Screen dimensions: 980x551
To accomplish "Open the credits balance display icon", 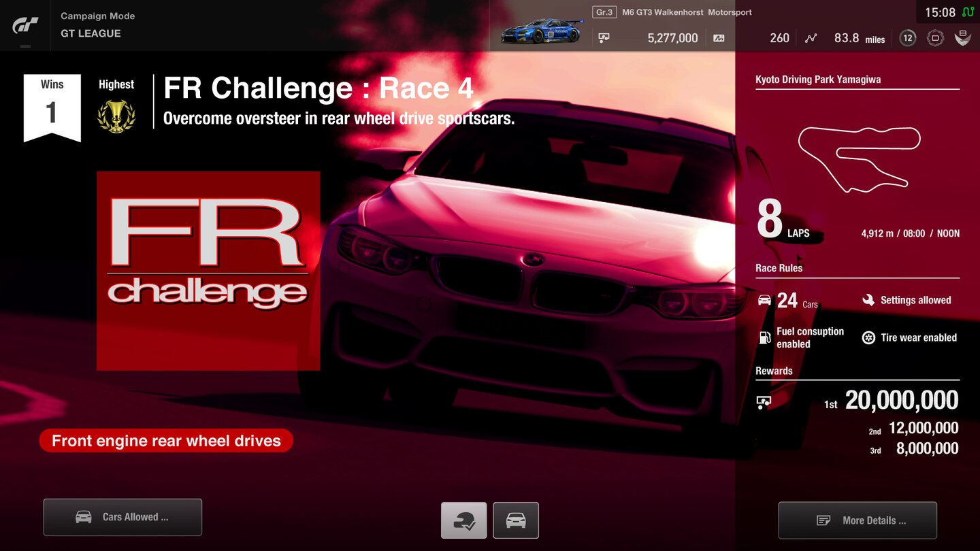I will point(604,37).
